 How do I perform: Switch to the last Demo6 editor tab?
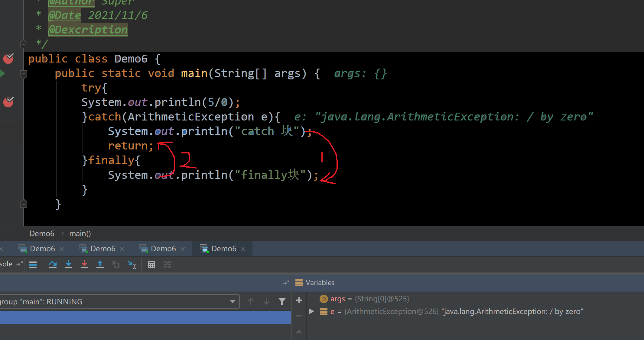(x=224, y=248)
